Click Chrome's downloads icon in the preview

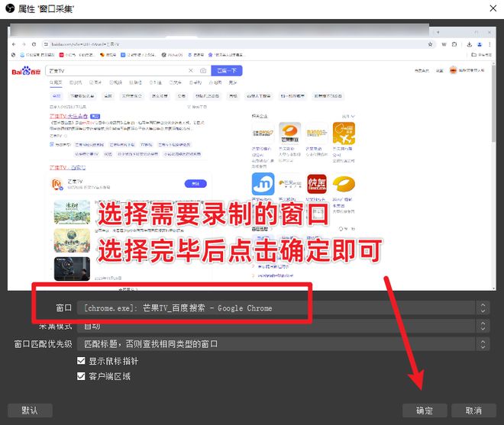pyautogui.click(x=470, y=44)
